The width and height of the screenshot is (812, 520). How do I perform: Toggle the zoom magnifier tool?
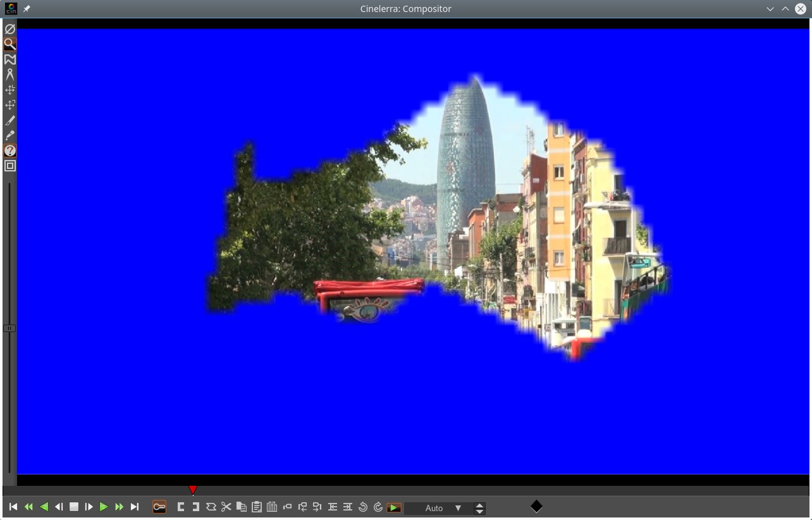click(9, 44)
